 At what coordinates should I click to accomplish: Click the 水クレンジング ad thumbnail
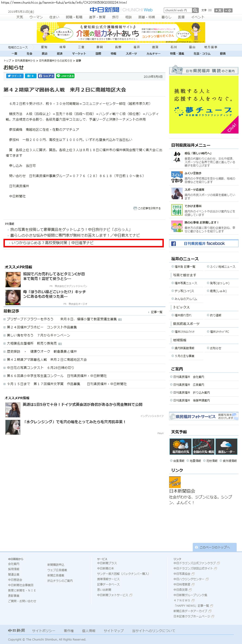coord(13,427)
